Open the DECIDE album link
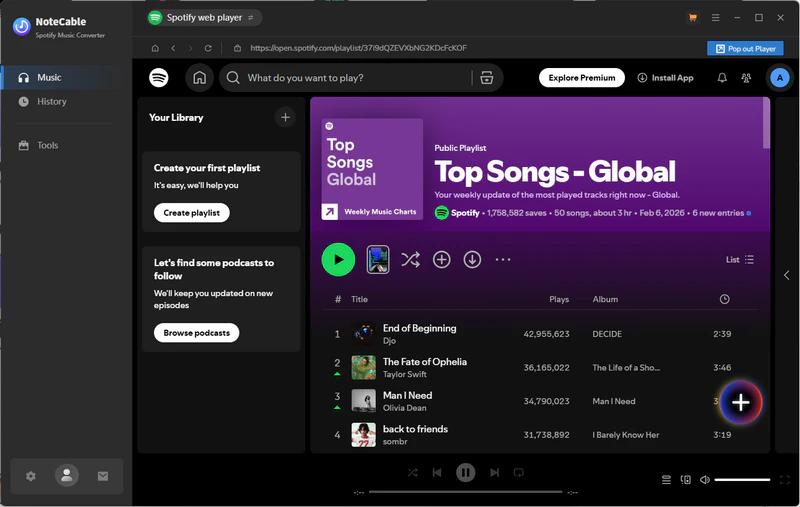This screenshot has height=507, width=800. click(607, 334)
